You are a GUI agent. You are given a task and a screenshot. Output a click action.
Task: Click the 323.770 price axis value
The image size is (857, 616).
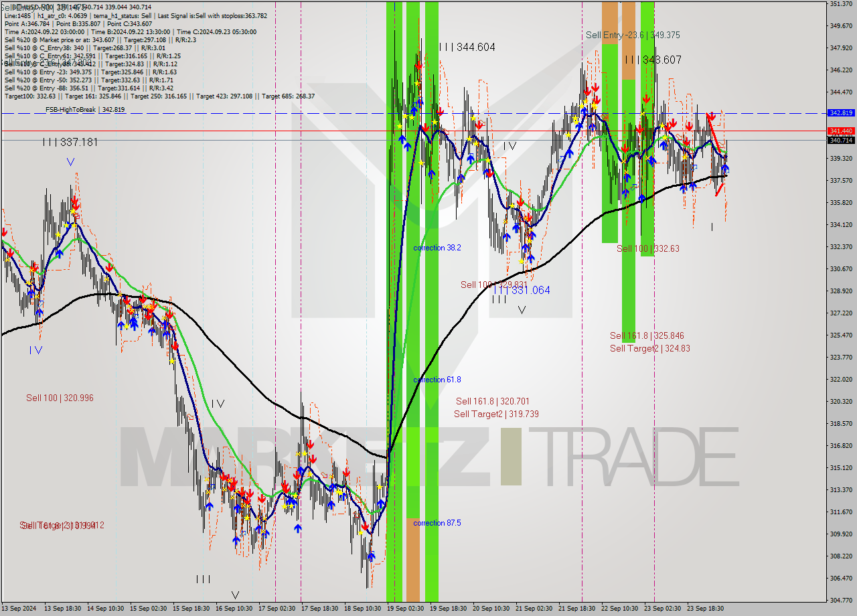click(841, 358)
